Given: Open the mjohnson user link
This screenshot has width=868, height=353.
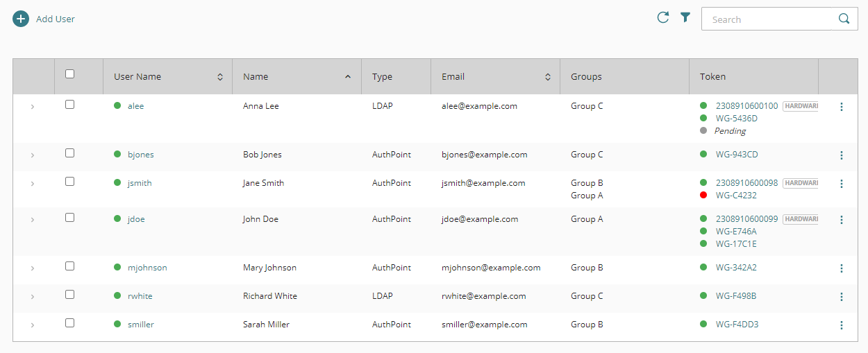Looking at the screenshot, I should pyautogui.click(x=147, y=268).
